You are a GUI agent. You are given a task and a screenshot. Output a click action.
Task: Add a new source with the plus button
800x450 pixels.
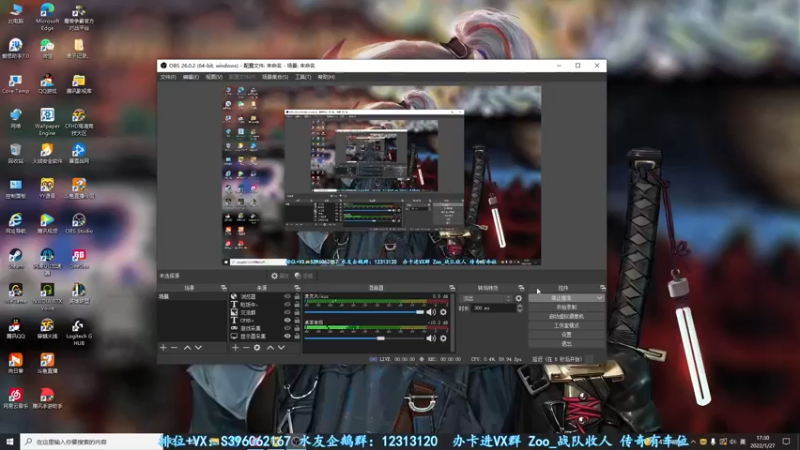point(235,347)
